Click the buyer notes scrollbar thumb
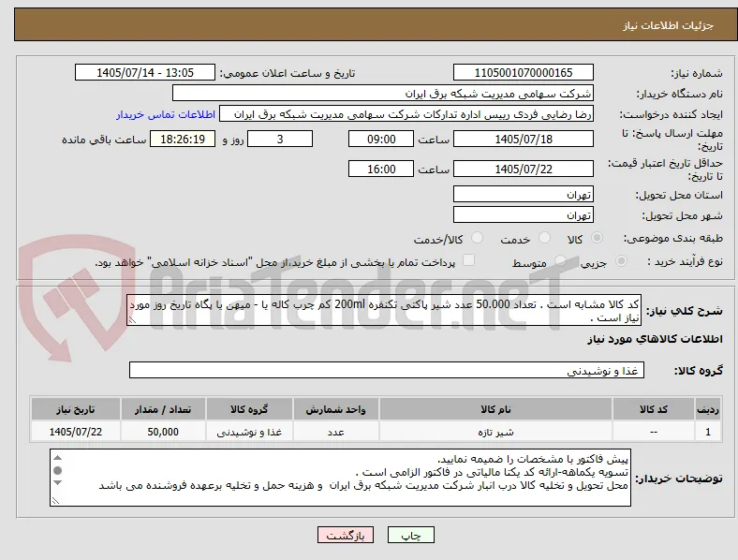Image resolution: width=738 pixels, height=560 pixels. [57, 470]
